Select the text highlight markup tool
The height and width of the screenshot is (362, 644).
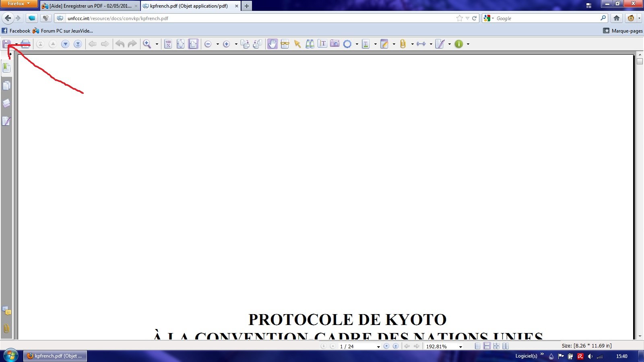click(366, 44)
